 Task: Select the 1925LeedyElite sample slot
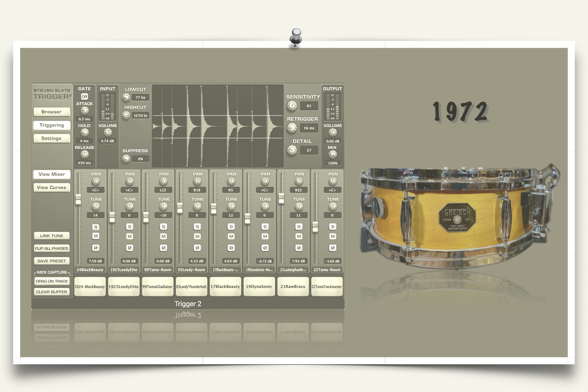(x=123, y=287)
